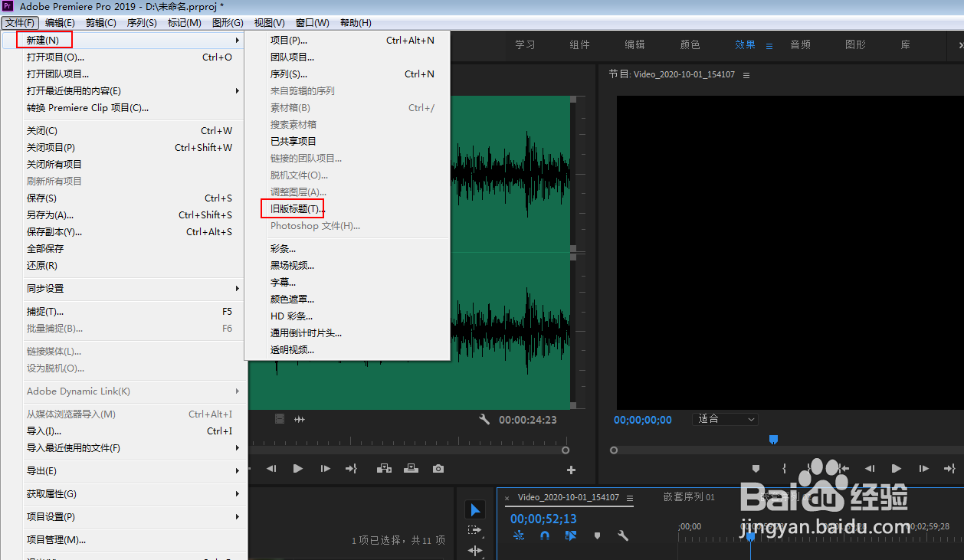Open the 效果 workspace menu icon
The image size is (964, 560).
pyautogui.click(x=769, y=45)
